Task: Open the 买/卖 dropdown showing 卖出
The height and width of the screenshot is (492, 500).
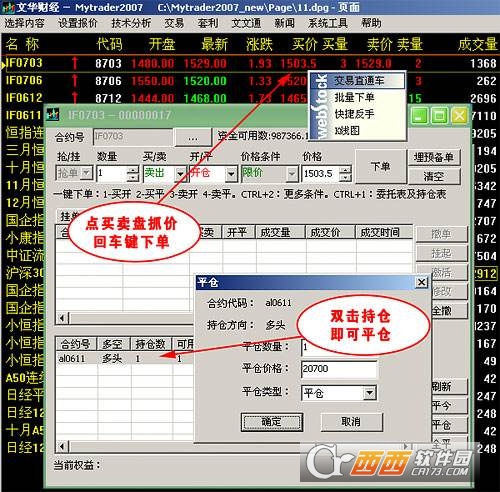Action: coord(180,173)
